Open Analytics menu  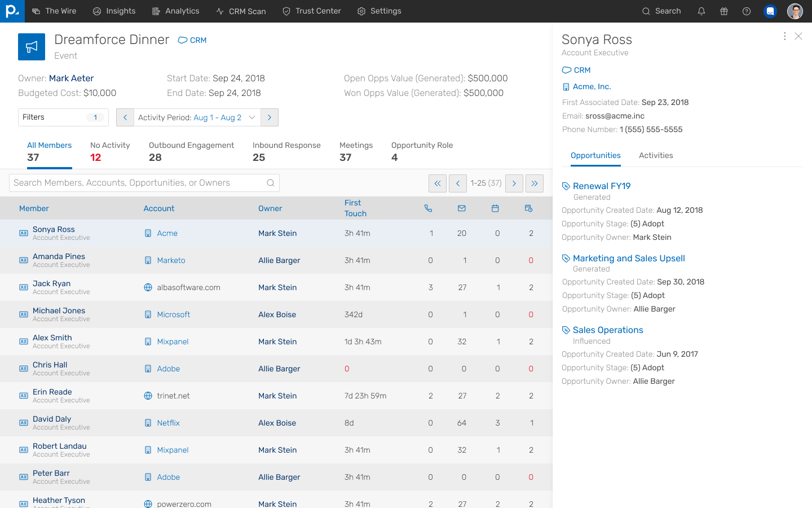175,11
